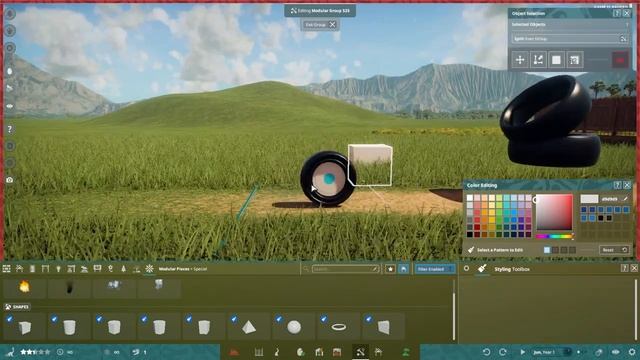The height and width of the screenshot is (360, 640).
Task: Open help for Object Selection panel
Action: 617,13
